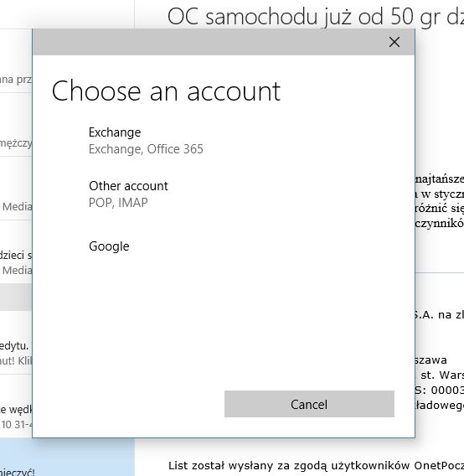Screen dimensions: 464x476
Task: Click the 'Choose an account' heading
Action: click(166, 91)
